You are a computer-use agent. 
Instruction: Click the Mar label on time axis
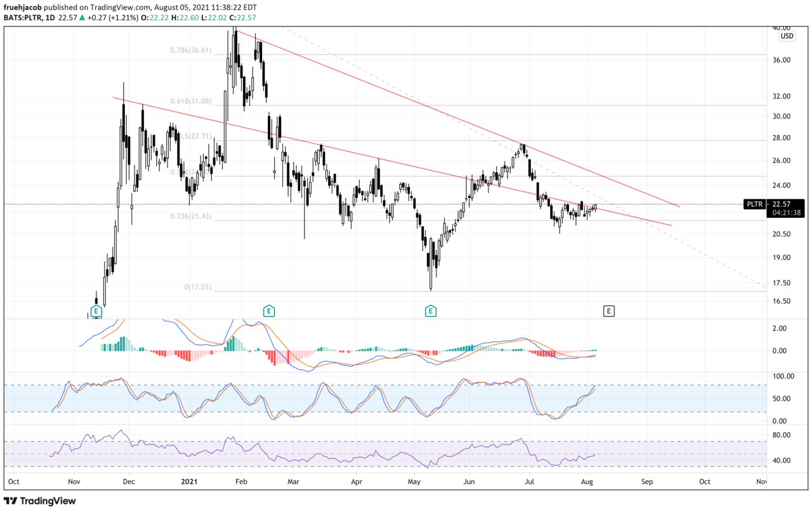(x=294, y=482)
